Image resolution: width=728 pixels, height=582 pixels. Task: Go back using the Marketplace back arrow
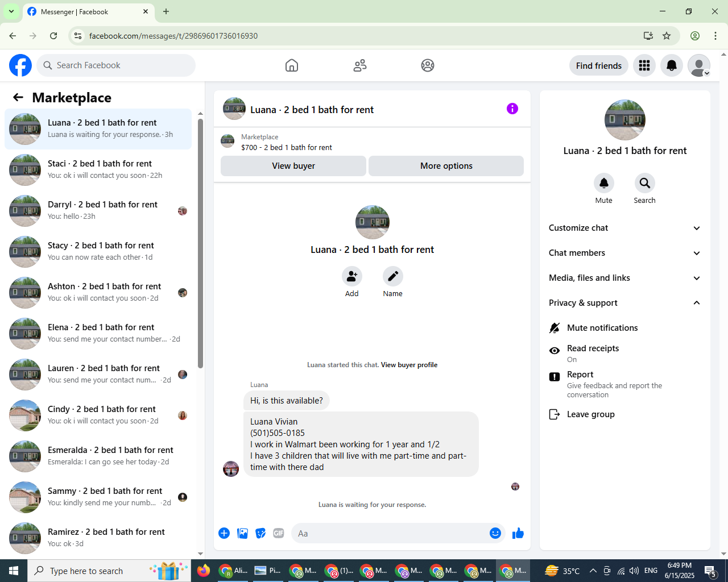tap(18, 97)
